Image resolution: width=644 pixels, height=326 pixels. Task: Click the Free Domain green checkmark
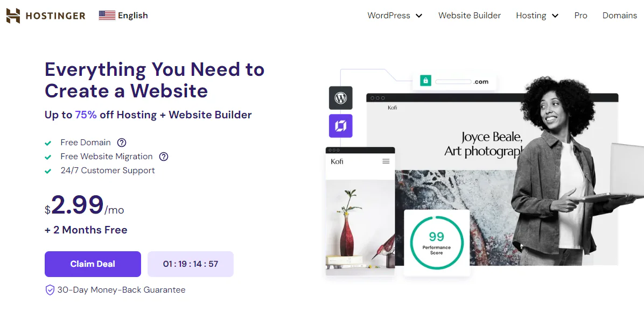click(x=48, y=143)
